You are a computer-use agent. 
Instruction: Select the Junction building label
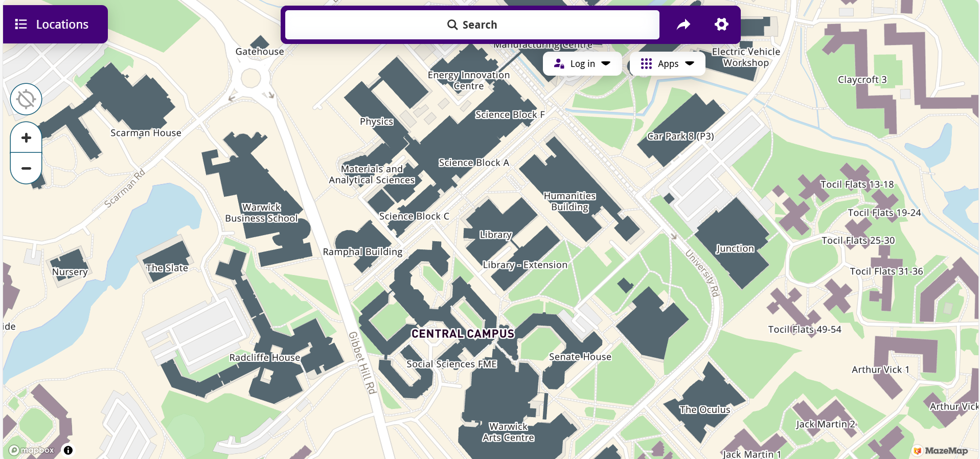(735, 248)
